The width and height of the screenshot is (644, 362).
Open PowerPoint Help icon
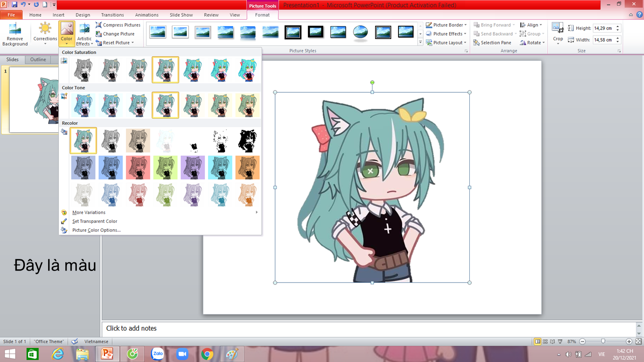639,15
